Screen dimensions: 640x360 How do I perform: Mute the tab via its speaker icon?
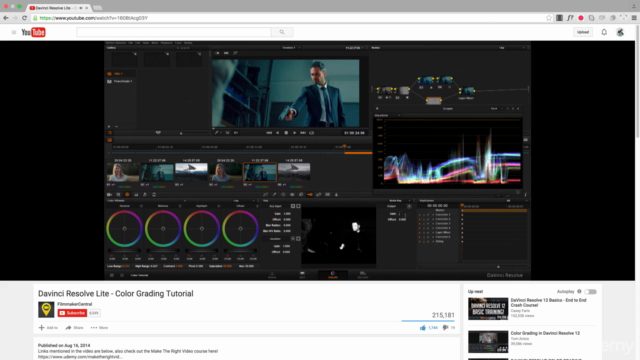coord(81,8)
